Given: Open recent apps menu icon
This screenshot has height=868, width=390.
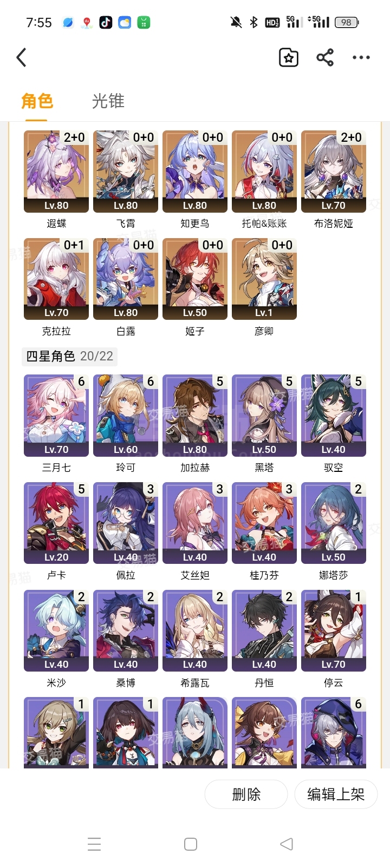Looking at the screenshot, I should (94, 844).
